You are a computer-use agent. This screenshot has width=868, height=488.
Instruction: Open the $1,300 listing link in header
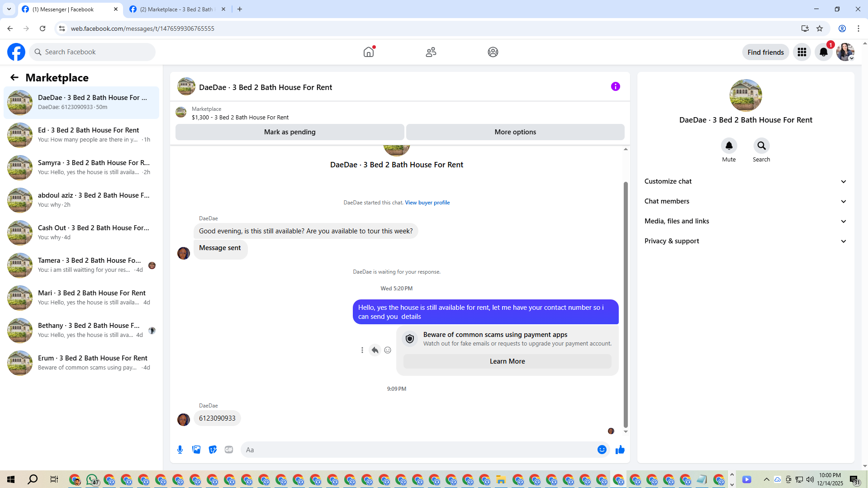(x=240, y=118)
